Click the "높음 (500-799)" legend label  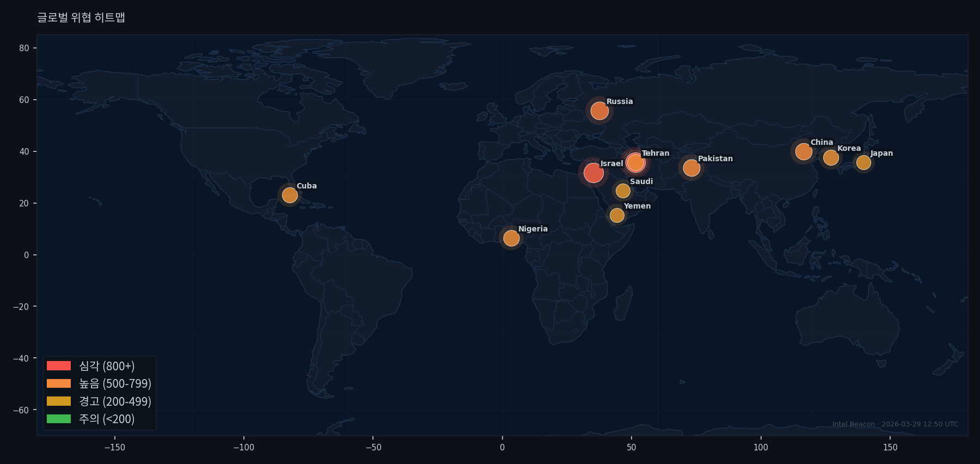pos(115,383)
